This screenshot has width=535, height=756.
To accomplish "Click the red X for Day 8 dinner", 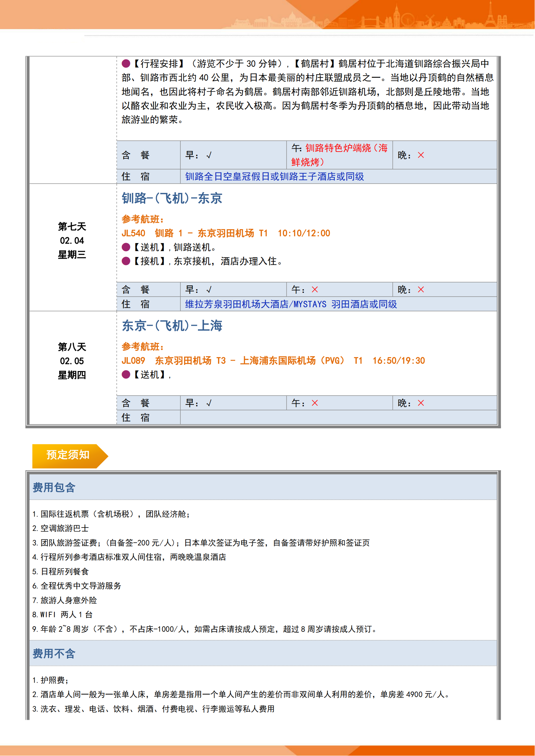I will click(421, 403).
